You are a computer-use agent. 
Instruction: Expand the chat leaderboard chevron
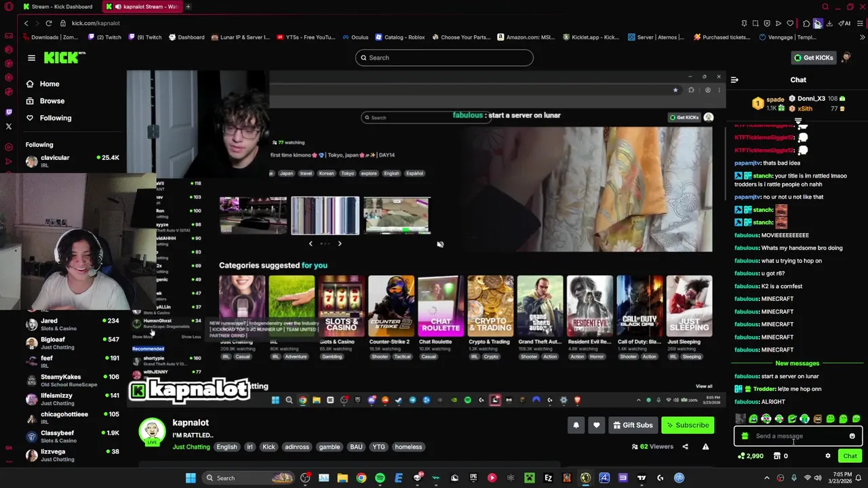tap(798, 122)
